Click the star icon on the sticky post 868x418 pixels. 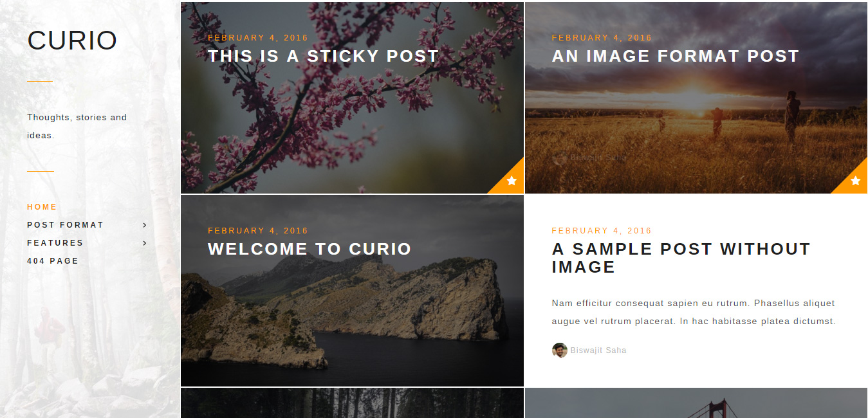tap(512, 181)
